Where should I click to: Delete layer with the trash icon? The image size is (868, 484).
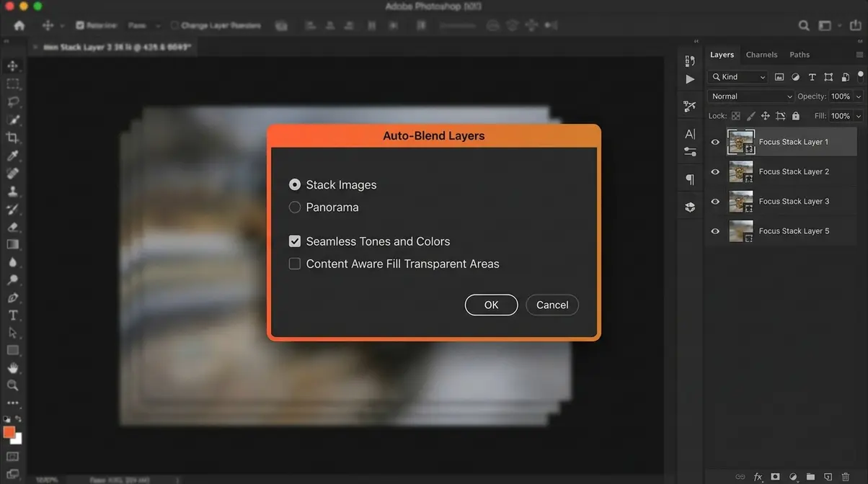point(846,477)
